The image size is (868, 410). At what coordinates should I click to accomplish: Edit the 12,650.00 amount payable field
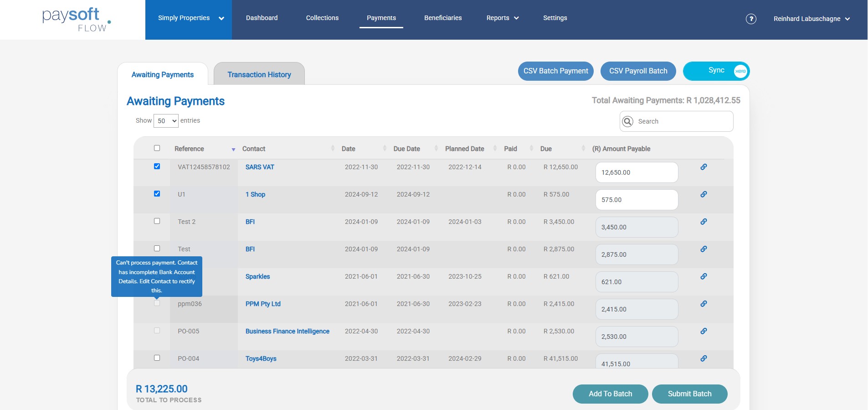(x=637, y=172)
